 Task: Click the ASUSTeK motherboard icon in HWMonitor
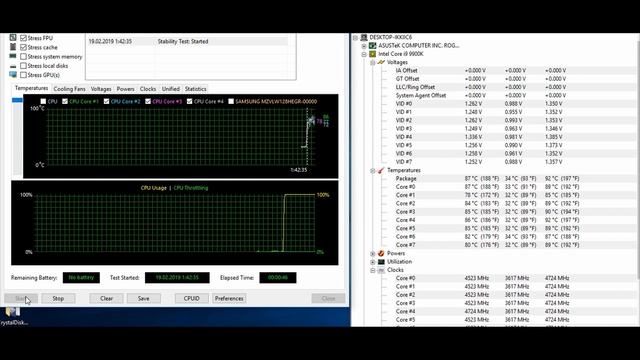pos(372,46)
